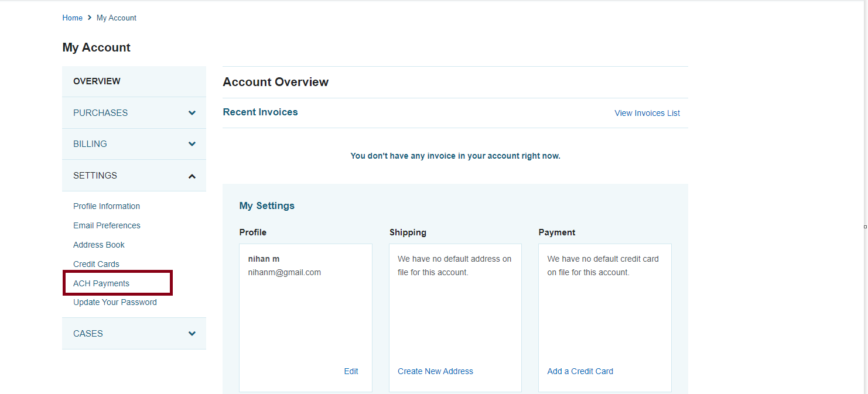Edit the profile for nihan m

click(351, 371)
